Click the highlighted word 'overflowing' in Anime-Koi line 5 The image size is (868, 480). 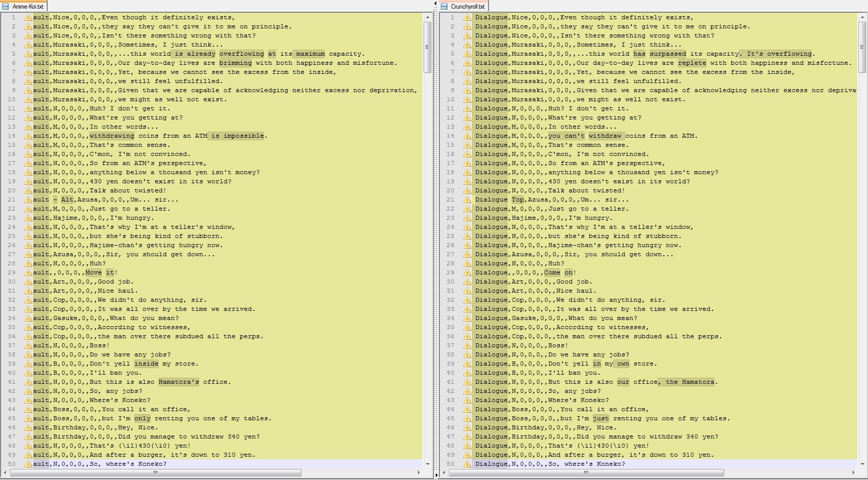(242, 54)
